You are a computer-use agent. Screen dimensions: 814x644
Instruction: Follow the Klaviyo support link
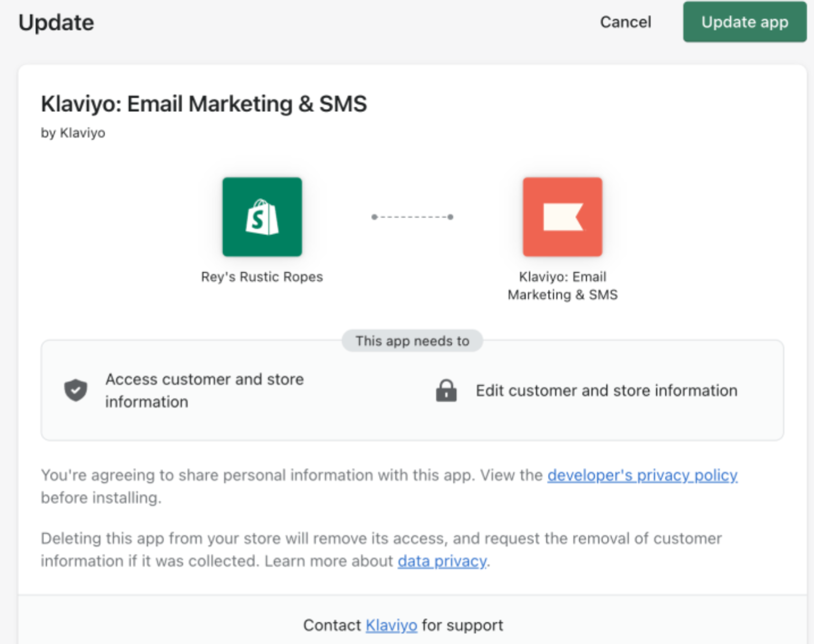click(391, 625)
